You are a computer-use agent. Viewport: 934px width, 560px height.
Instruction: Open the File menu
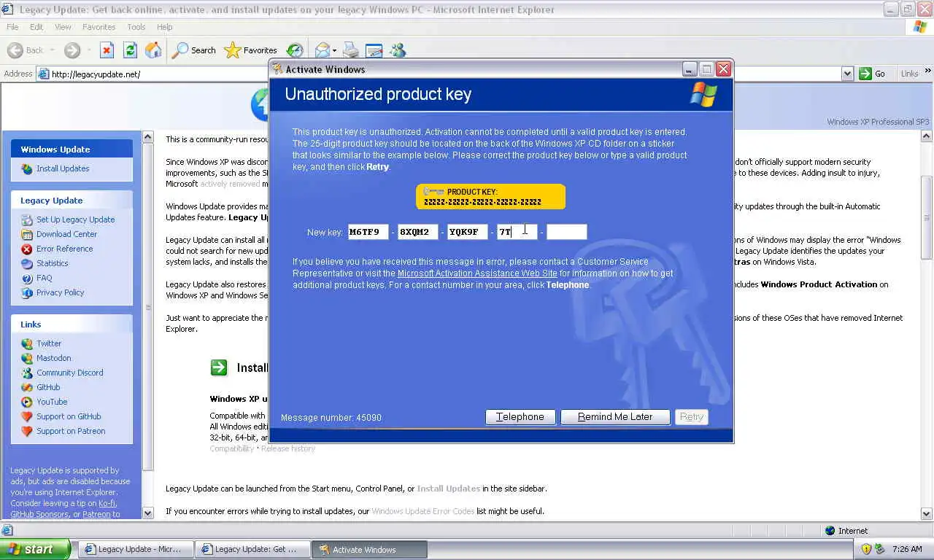pos(12,27)
